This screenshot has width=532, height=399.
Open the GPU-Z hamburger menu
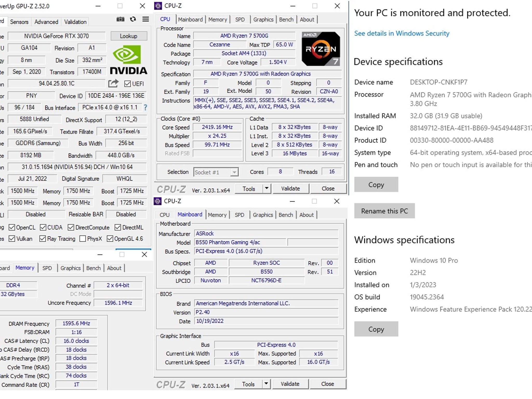[145, 19]
